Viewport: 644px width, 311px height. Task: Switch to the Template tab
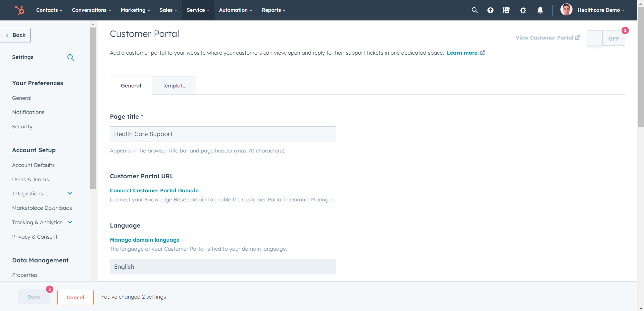174,85
